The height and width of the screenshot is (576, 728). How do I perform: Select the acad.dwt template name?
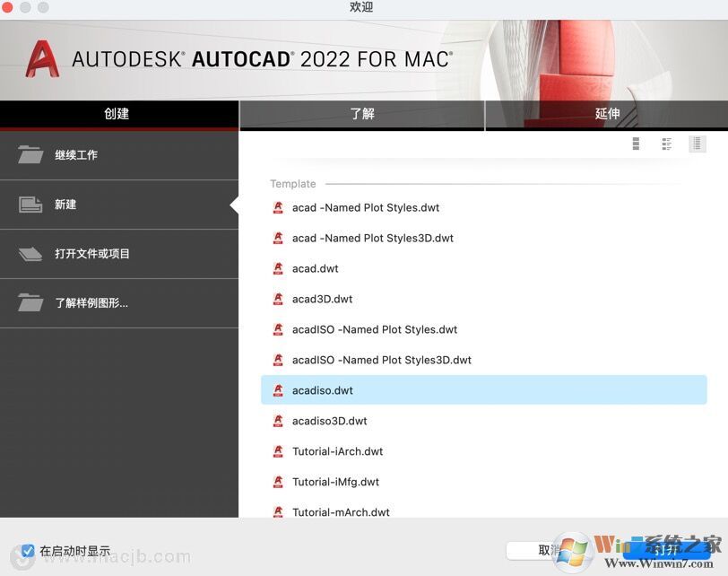coord(316,268)
